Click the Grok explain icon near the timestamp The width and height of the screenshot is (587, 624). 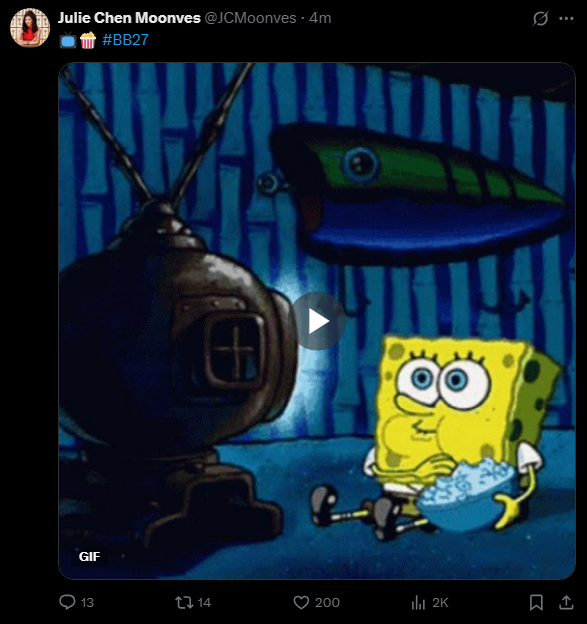click(x=540, y=18)
